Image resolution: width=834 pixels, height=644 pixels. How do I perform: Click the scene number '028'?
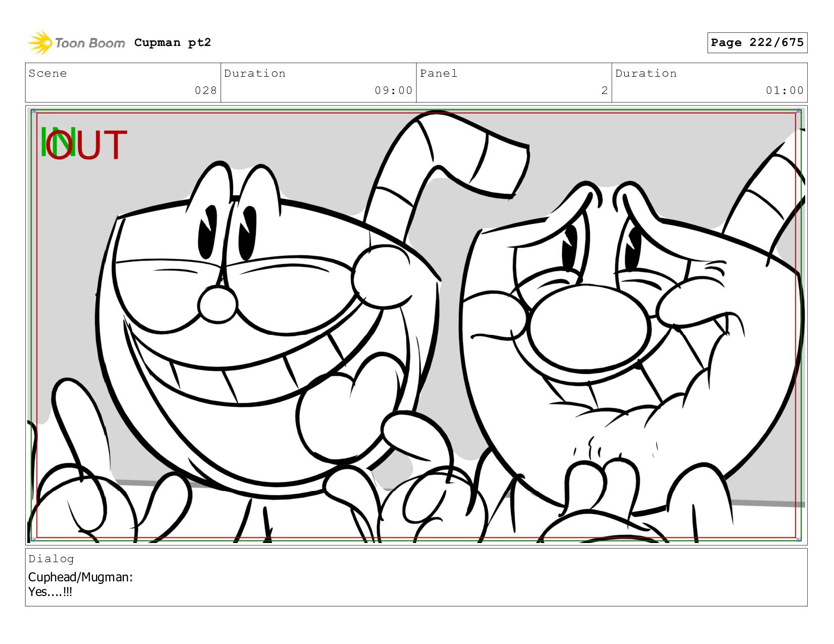click(x=206, y=90)
